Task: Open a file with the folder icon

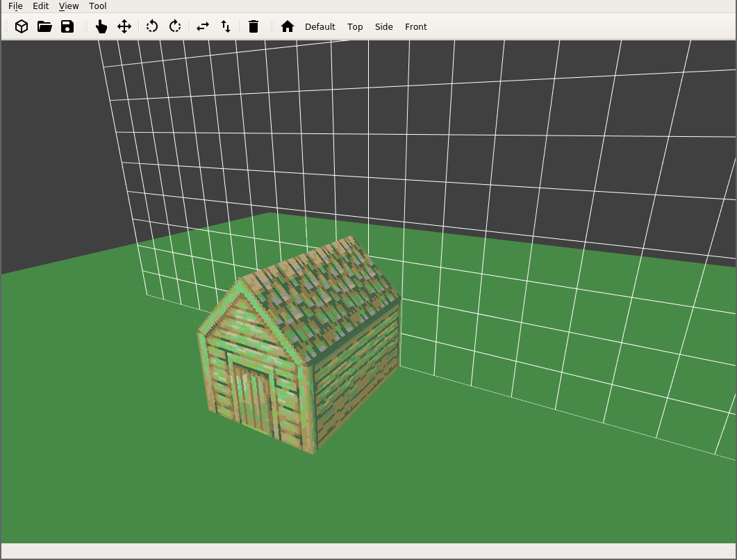Action: (x=44, y=26)
